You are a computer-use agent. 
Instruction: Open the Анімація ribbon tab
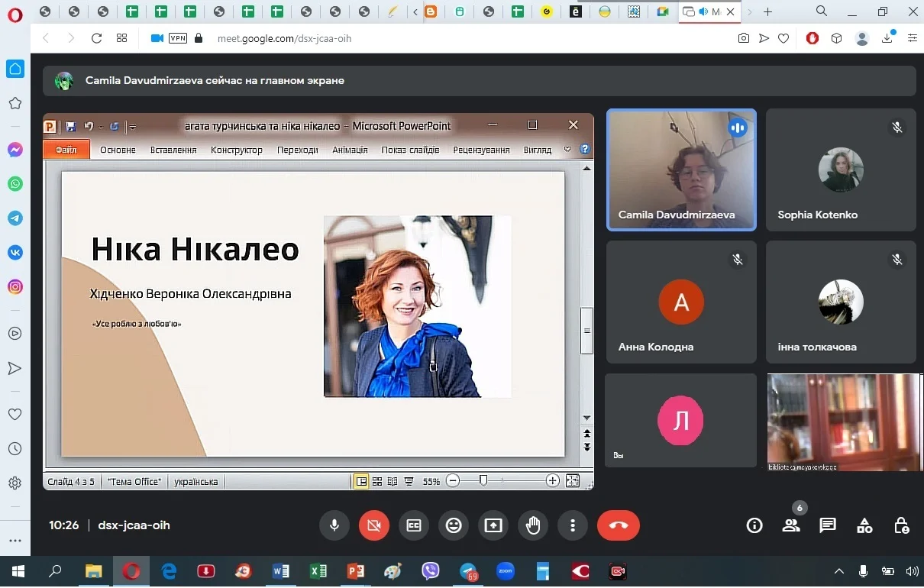point(350,150)
